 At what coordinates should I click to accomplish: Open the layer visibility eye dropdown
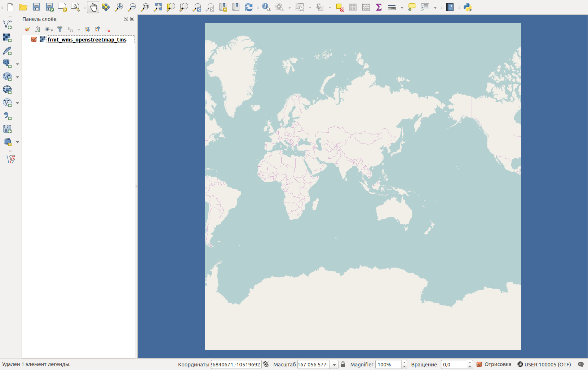coord(49,29)
